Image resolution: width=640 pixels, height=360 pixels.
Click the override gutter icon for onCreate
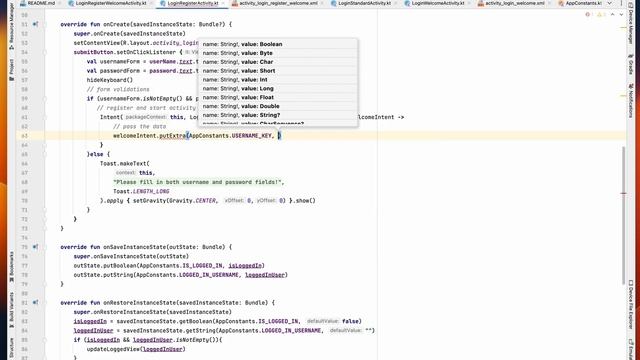tap(36, 24)
